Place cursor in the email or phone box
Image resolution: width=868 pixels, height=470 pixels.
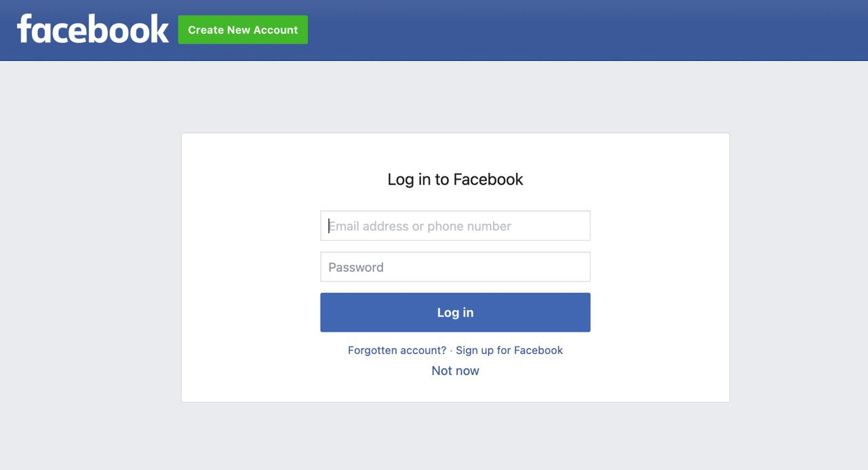[x=455, y=226]
